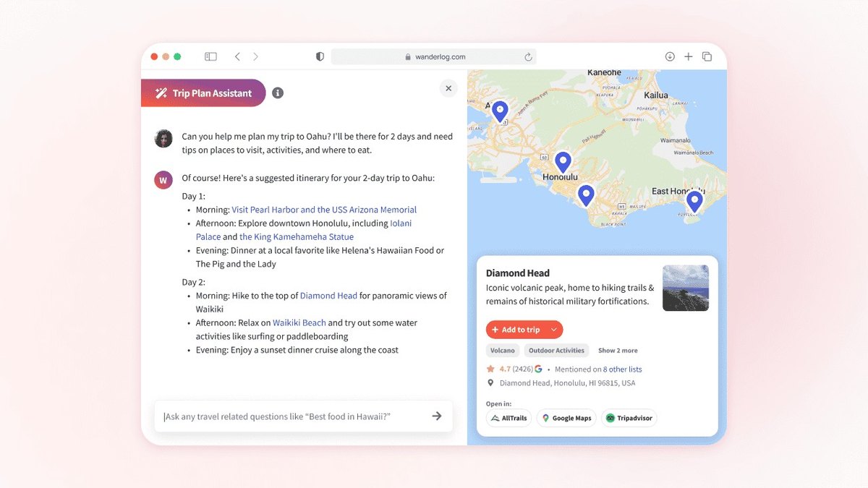
Task: Click the privacy shield icon
Action: click(x=320, y=56)
